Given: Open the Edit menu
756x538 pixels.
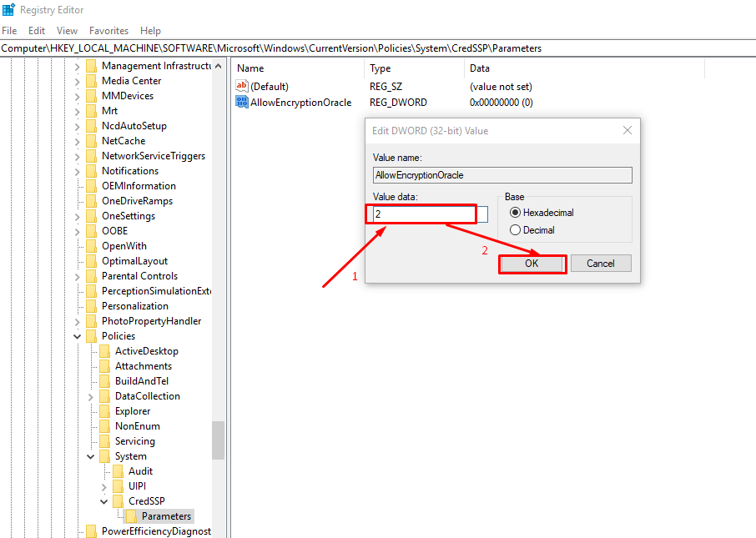Looking at the screenshot, I should (x=37, y=31).
